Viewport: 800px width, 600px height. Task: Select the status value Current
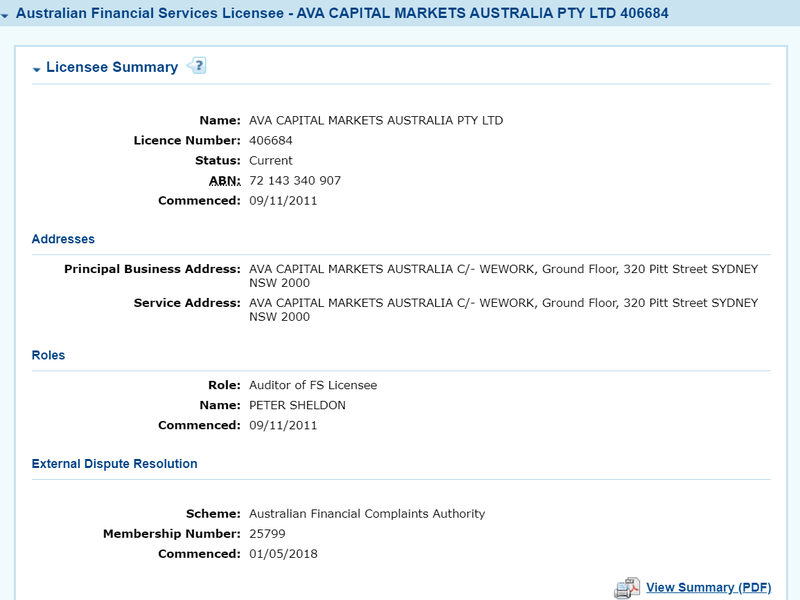coord(270,161)
